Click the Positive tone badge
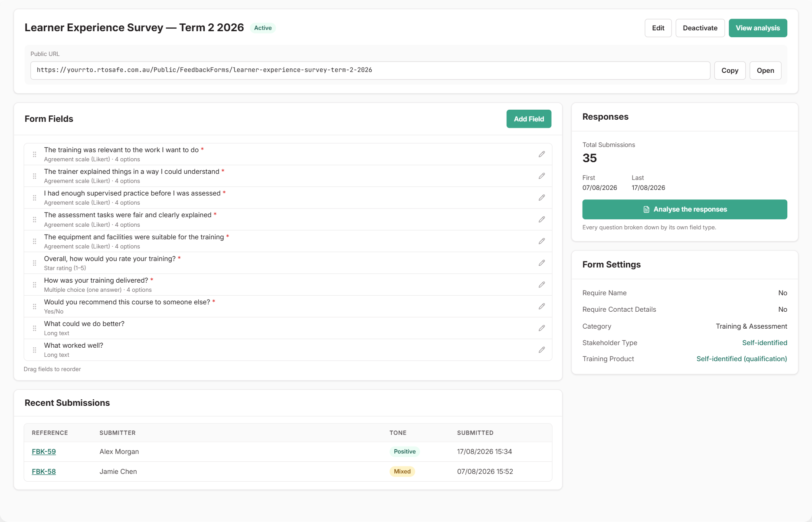The height and width of the screenshot is (522, 812). pos(405,452)
